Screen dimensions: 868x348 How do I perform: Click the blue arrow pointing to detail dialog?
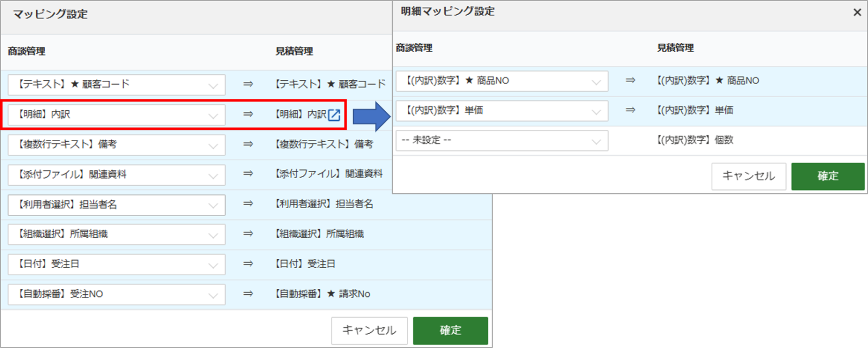coord(372,116)
